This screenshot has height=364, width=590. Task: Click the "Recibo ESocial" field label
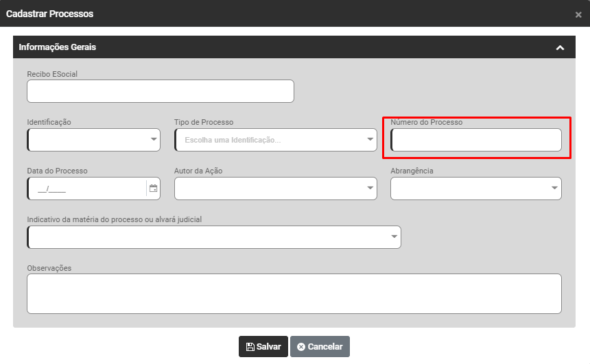click(53, 74)
